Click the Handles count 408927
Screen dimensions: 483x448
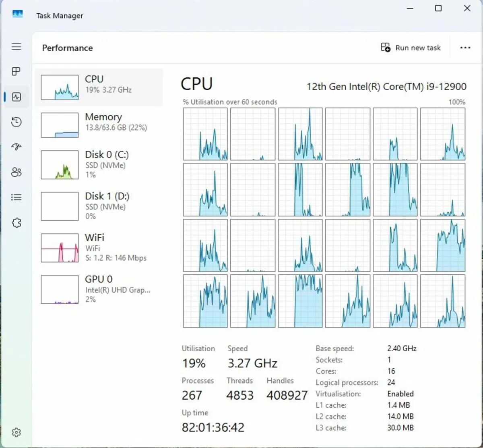coord(287,395)
